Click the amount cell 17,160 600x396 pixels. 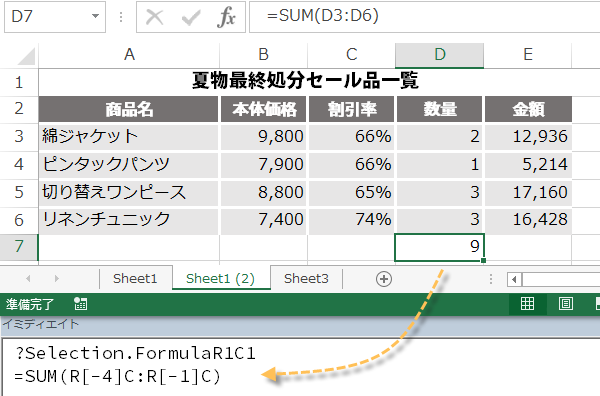pyautogui.click(x=528, y=192)
